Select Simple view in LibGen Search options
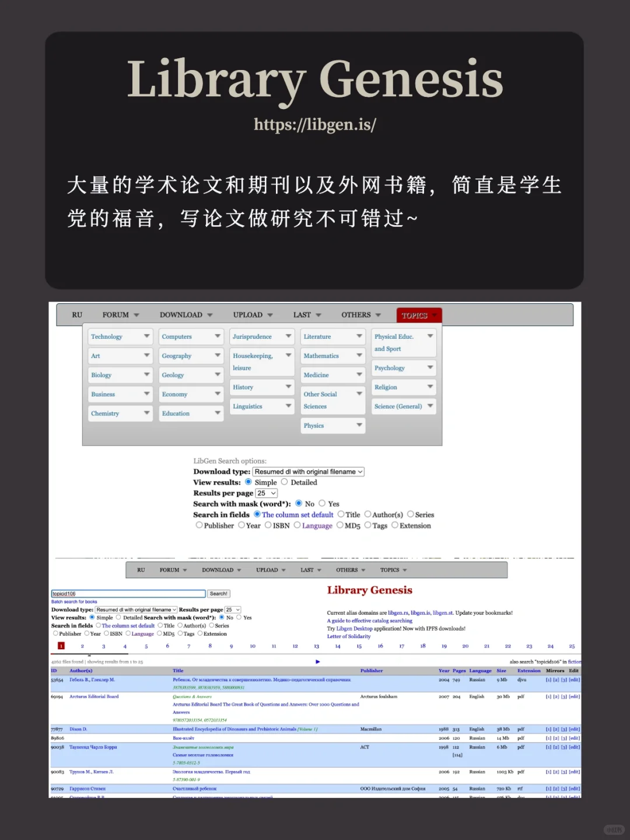This screenshot has width=630, height=840. [249, 482]
